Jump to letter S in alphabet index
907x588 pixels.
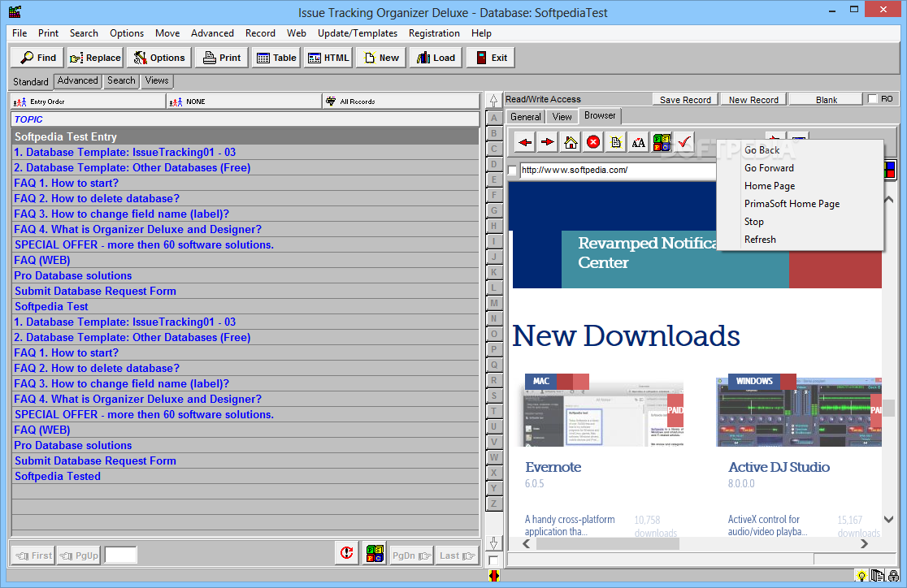click(x=493, y=396)
